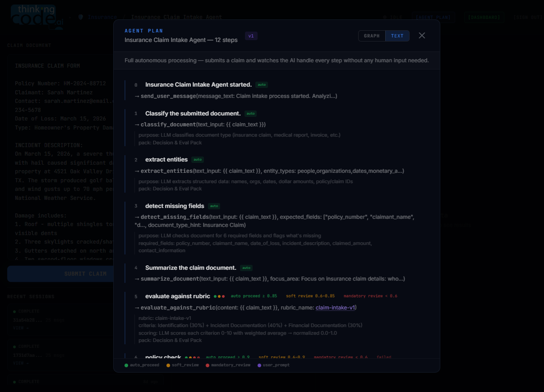The width and height of the screenshot is (544, 392).
Task: Switch plan view to GRAPH
Action: [372, 36]
